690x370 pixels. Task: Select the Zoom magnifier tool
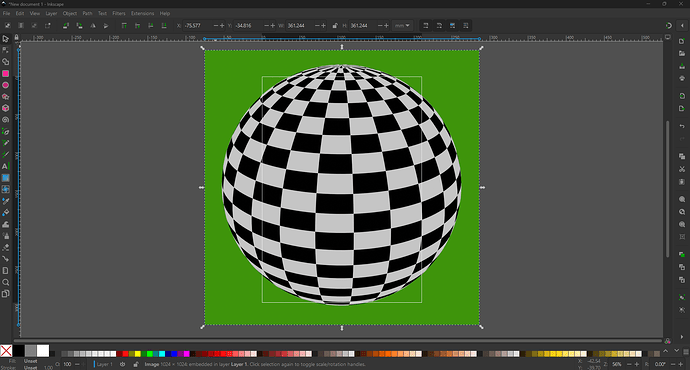[5, 282]
